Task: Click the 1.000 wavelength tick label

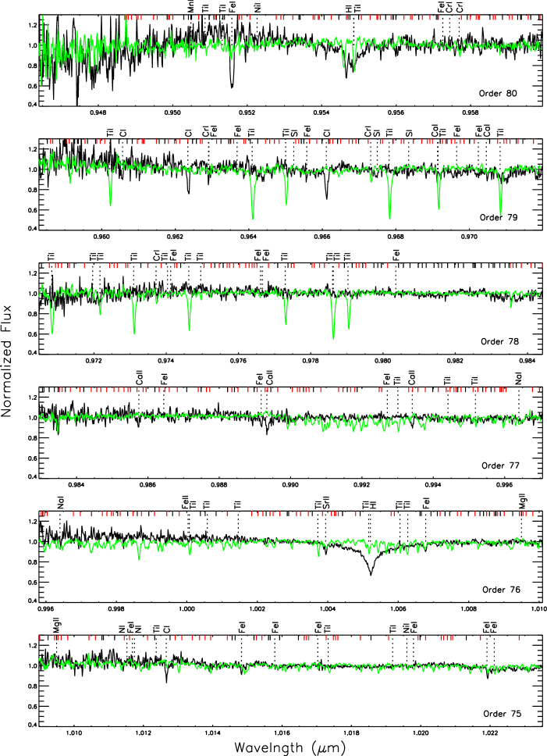Action: (x=186, y=609)
